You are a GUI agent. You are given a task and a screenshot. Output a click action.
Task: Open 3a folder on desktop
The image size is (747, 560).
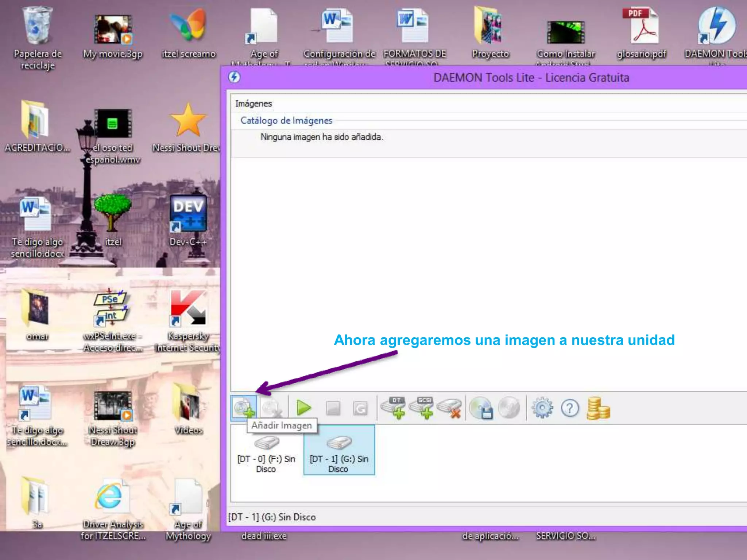[x=37, y=503]
